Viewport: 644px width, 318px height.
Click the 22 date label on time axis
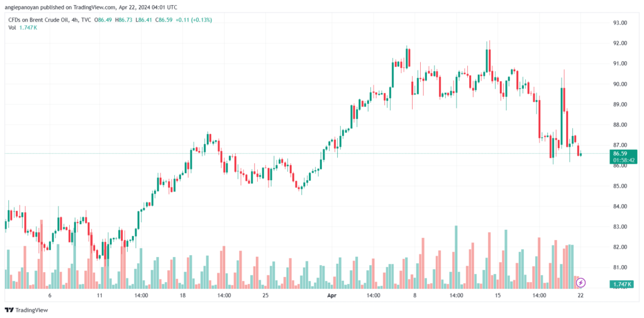click(x=580, y=295)
